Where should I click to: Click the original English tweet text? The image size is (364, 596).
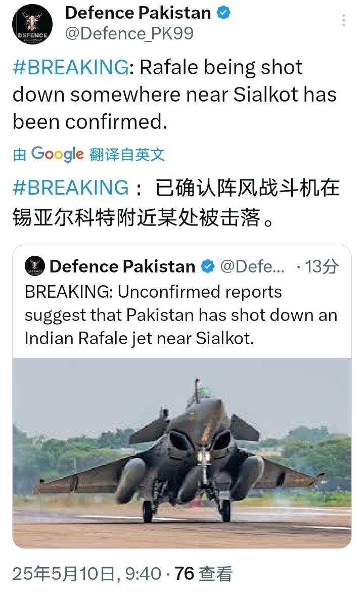[x=175, y=95]
